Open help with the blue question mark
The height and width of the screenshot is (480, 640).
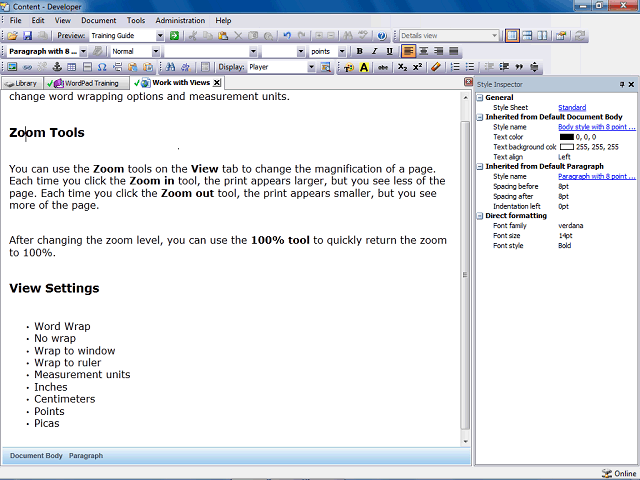coord(382,36)
